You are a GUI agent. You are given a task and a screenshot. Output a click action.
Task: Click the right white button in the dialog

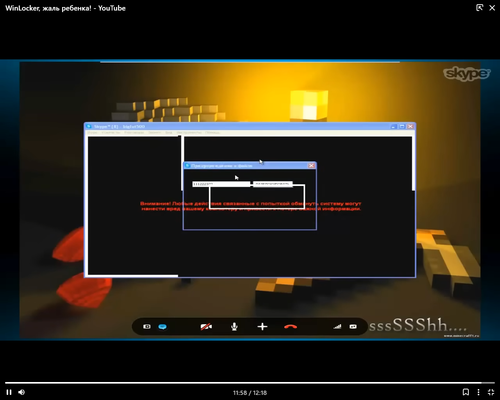pos(273,184)
